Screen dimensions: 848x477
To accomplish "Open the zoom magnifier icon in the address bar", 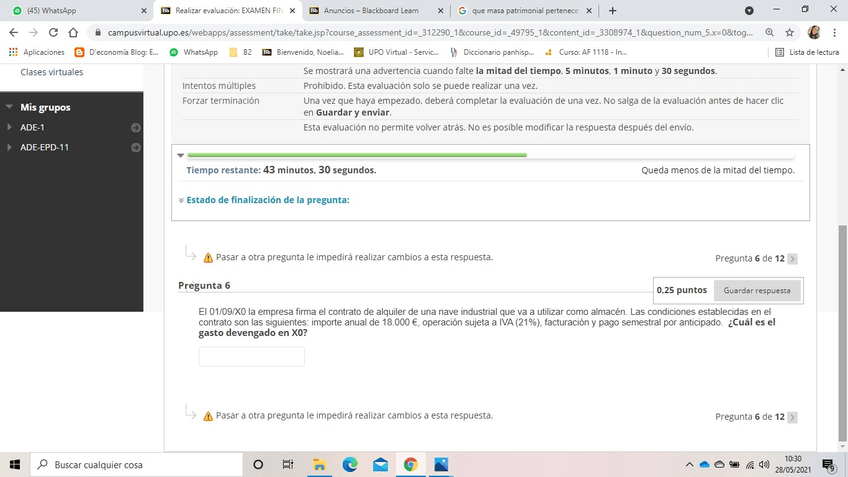I will point(770,32).
